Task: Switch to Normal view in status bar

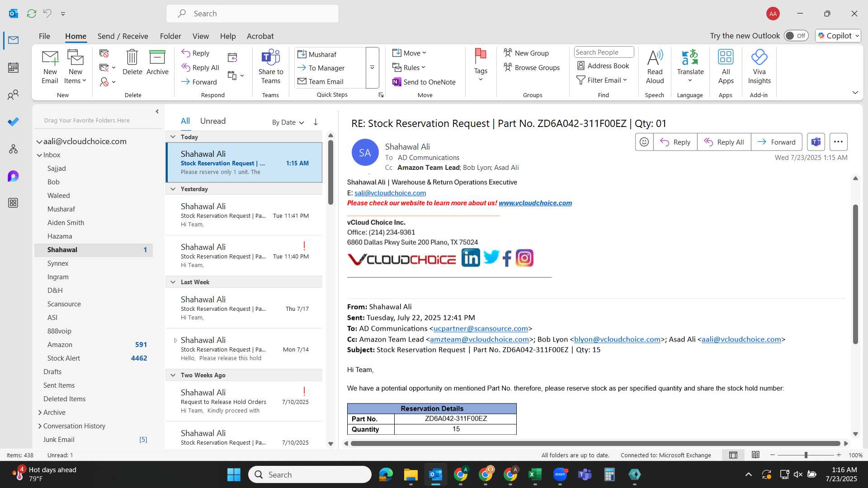Action: point(733,455)
